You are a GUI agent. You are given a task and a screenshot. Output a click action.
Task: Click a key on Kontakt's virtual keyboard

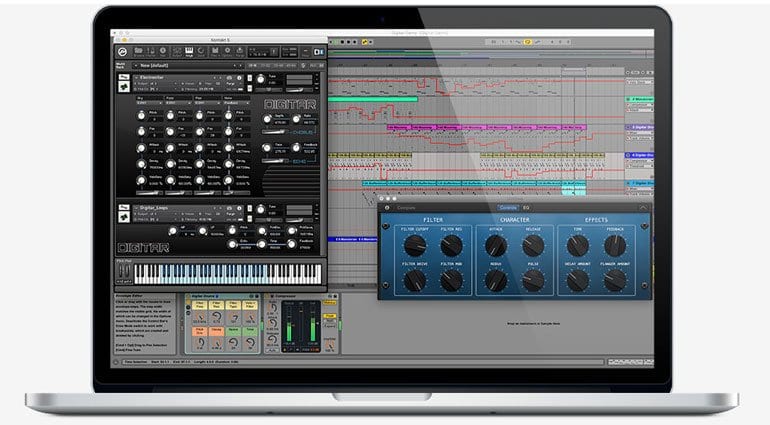pos(228,274)
